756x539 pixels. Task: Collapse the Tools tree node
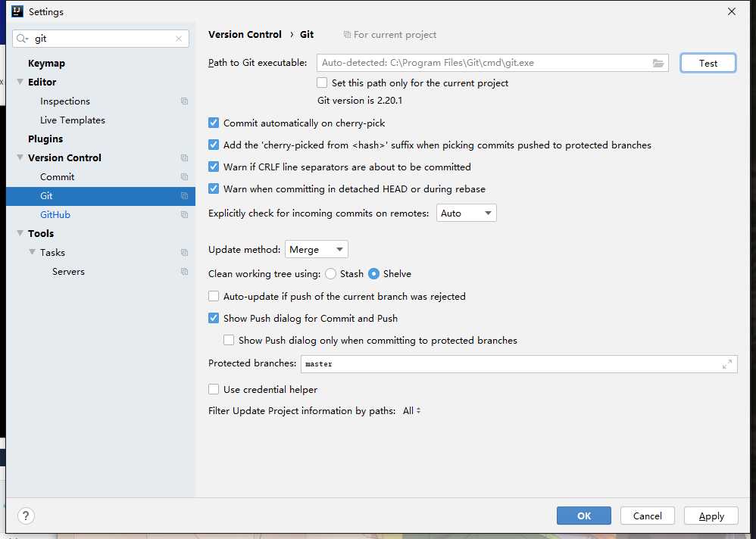pos(20,233)
